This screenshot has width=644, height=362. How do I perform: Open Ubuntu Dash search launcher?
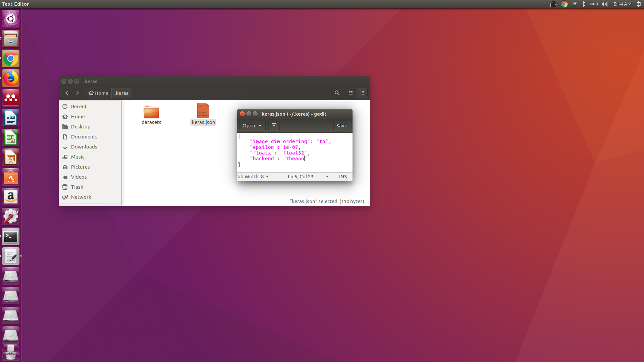pyautogui.click(x=11, y=19)
